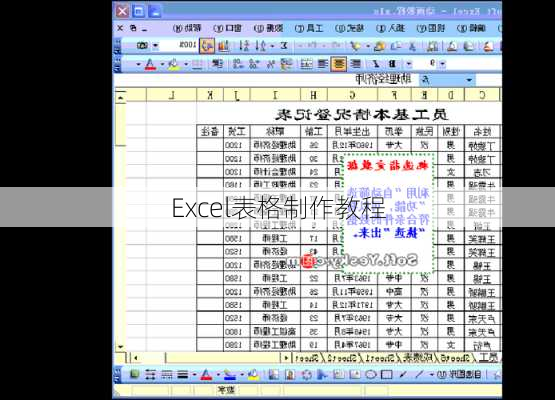Viewport: 555px width, 400px height.
Task: Click the Cut scissors icon
Action: (412, 46)
